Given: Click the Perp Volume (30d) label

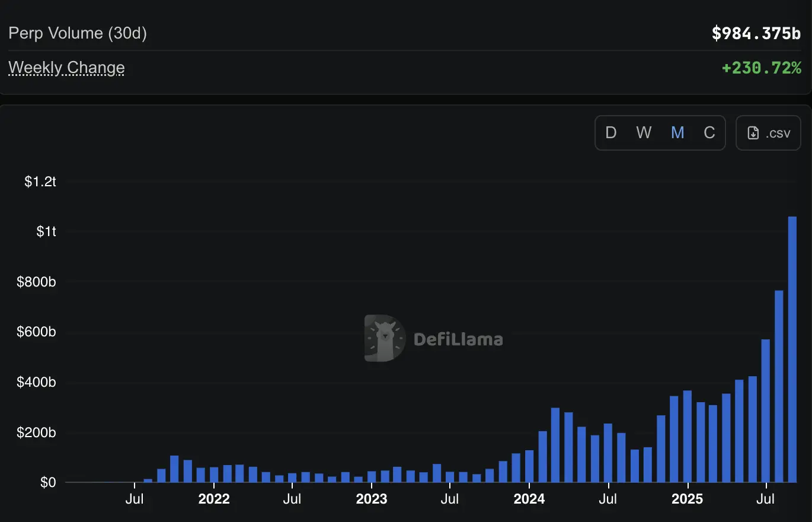Looking at the screenshot, I should tap(78, 33).
